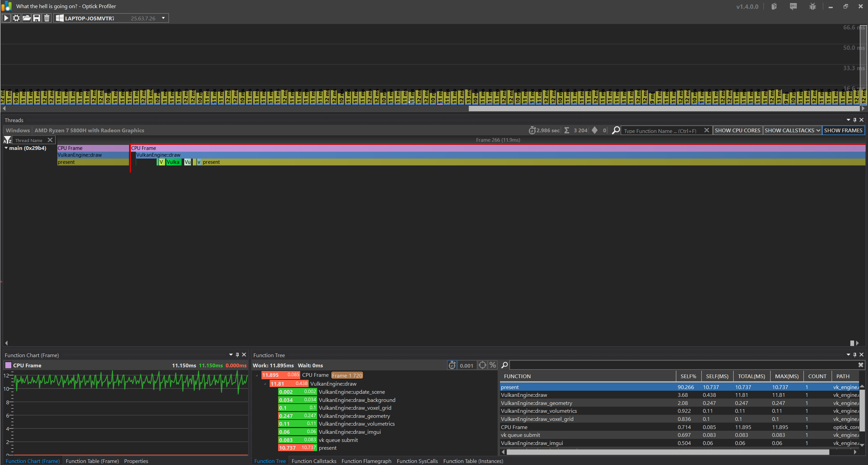Image resolution: width=868 pixels, height=465 pixels.
Task: Clear the Thread Name filter
Action: 50,140
